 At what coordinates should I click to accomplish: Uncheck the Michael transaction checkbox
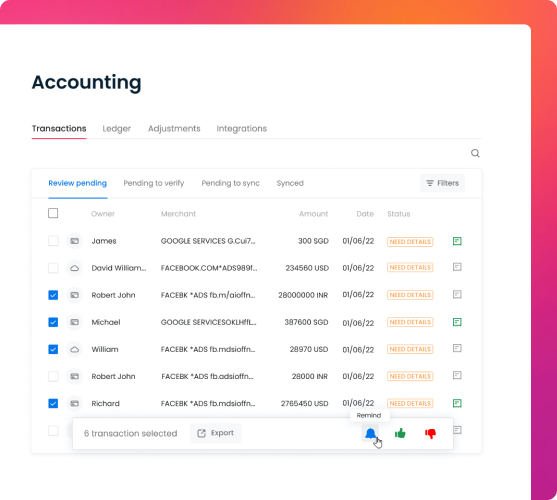53,322
